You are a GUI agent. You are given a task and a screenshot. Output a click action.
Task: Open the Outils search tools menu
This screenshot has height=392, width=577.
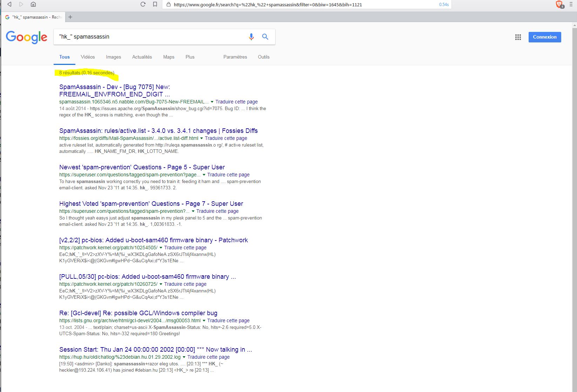coord(264,57)
